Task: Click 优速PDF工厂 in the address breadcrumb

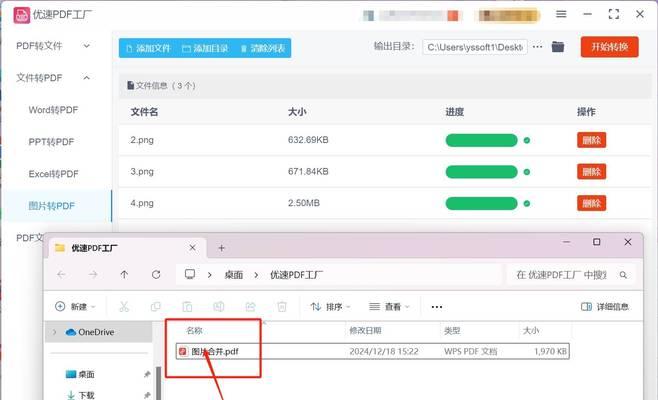Action: (x=297, y=275)
